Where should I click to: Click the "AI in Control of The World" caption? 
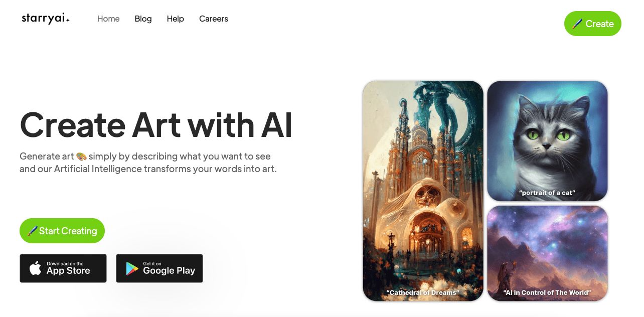point(547,292)
